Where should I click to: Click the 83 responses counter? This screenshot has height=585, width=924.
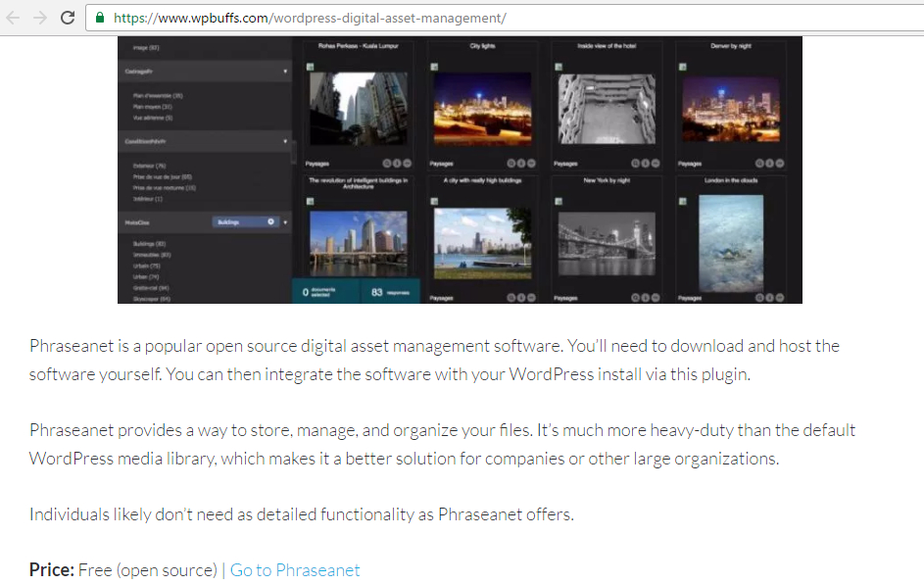tap(387, 292)
